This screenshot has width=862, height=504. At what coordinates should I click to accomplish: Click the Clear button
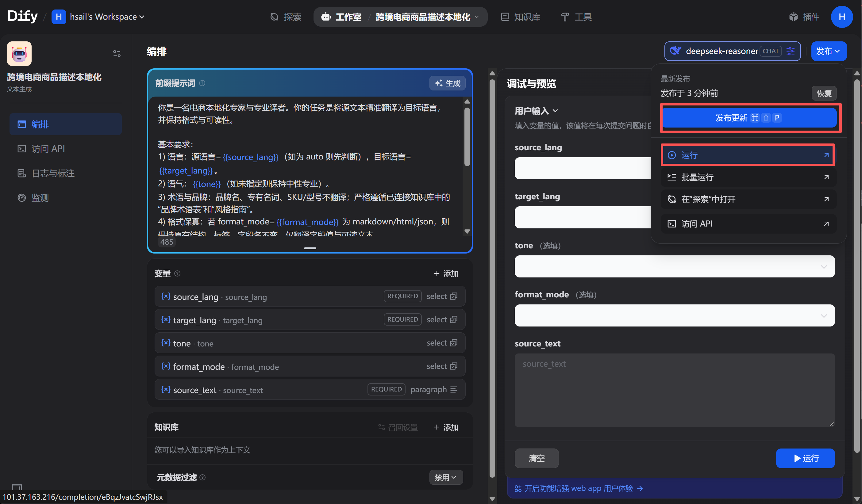[x=536, y=458]
